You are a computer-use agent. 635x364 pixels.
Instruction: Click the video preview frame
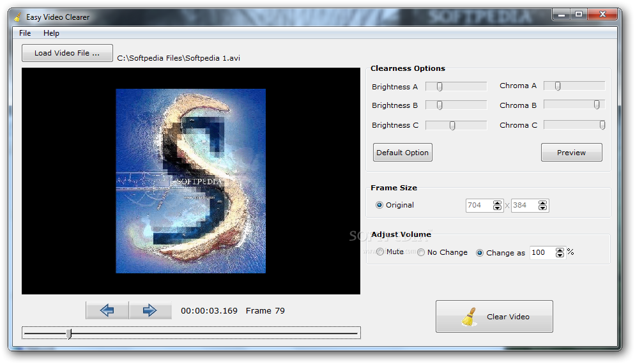coord(191,181)
